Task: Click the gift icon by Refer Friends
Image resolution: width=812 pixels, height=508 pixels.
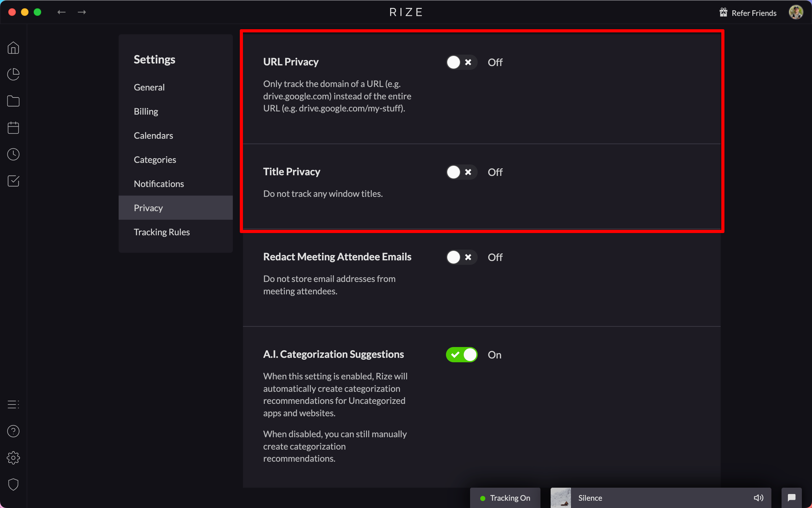Action: (x=724, y=12)
